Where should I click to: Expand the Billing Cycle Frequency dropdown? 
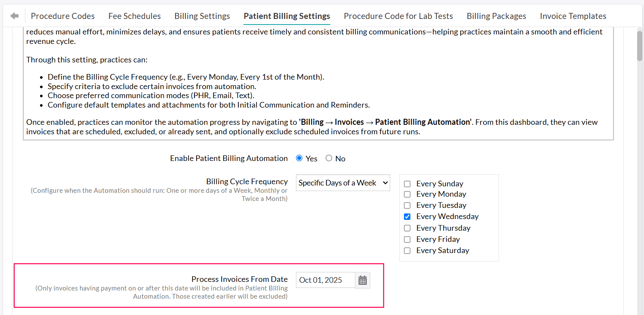click(x=343, y=183)
